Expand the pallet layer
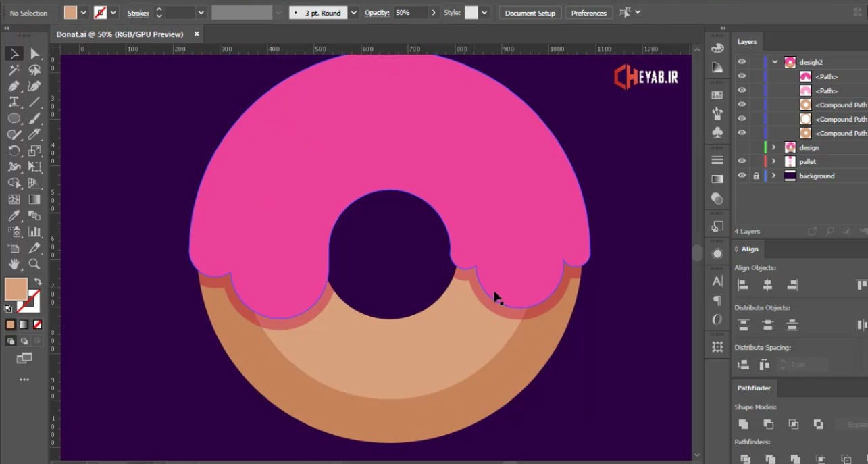The image size is (868, 464). click(774, 161)
